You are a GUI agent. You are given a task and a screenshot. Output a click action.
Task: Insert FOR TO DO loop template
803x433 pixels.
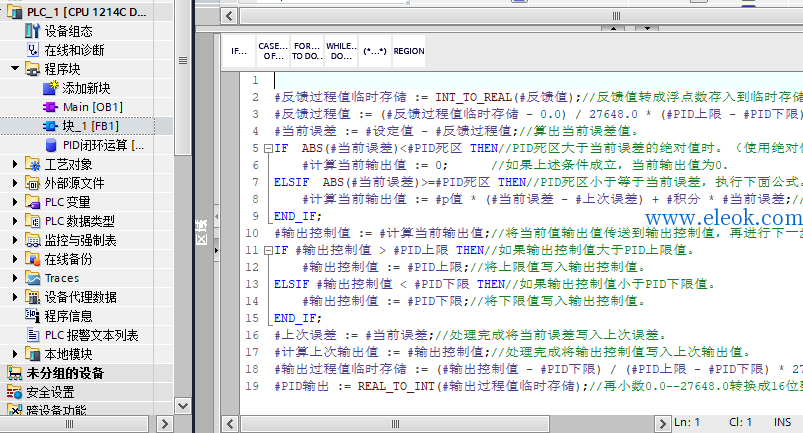(307, 51)
